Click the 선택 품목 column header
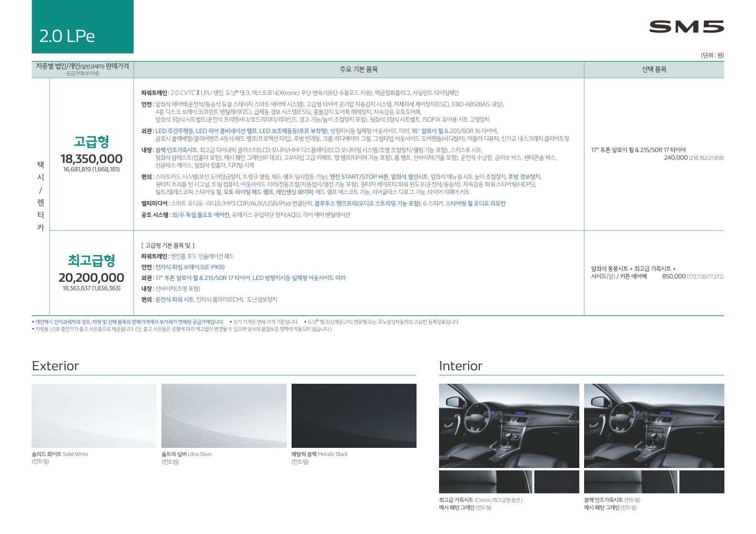 pos(654,69)
